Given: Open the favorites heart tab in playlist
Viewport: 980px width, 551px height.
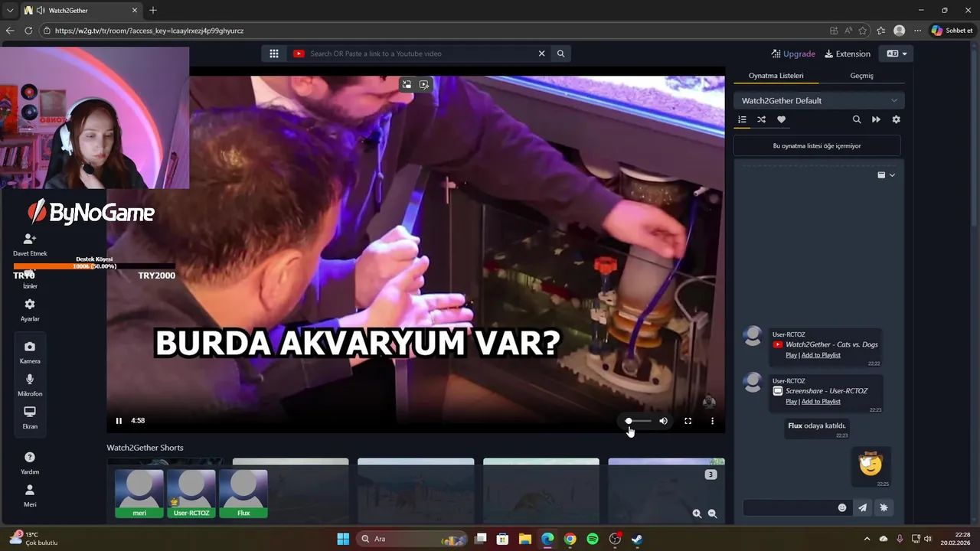Looking at the screenshot, I should click(x=781, y=119).
